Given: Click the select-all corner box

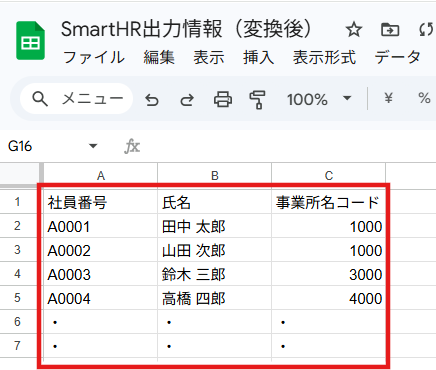Looking at the screenshot, I should coord(21,174).
